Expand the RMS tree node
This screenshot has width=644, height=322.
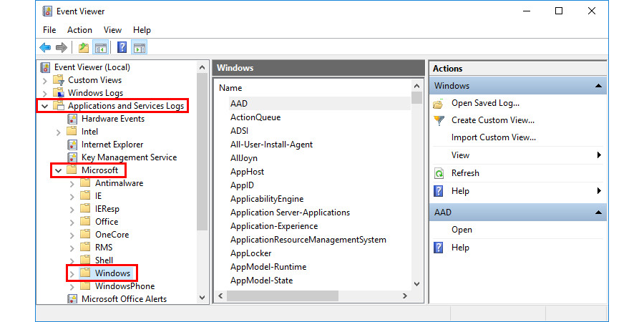[72, 248]
